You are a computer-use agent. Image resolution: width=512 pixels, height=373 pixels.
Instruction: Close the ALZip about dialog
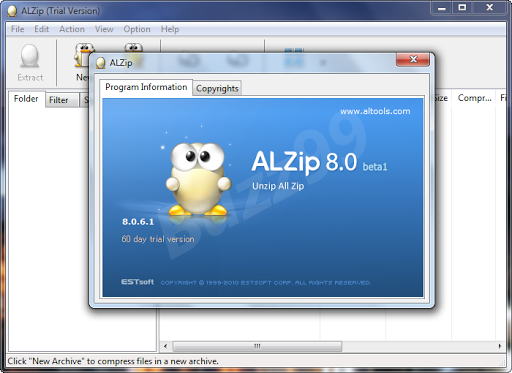pos(413,60)
